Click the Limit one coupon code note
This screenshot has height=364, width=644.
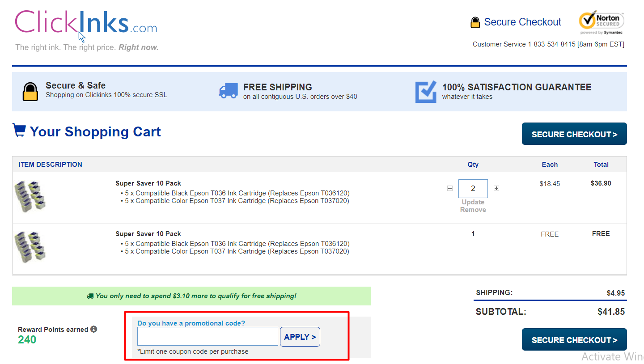193,351
